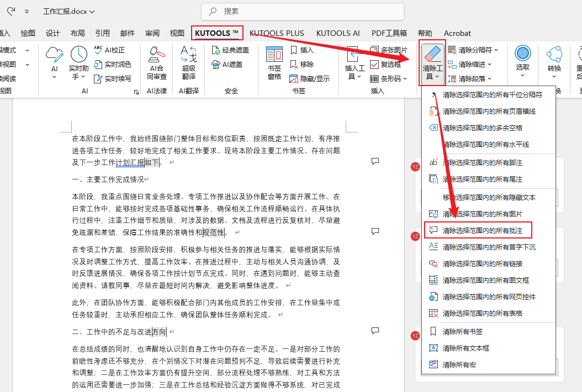Open the 书签窗格 bookmark pane

pos(273,62)
